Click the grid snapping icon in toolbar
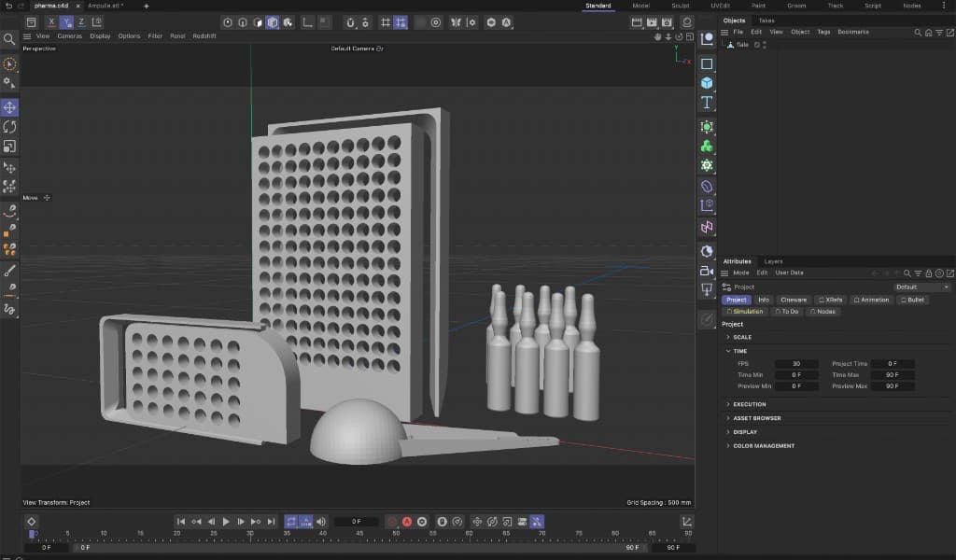The image size is (956, 560). [x=386, y=22]
